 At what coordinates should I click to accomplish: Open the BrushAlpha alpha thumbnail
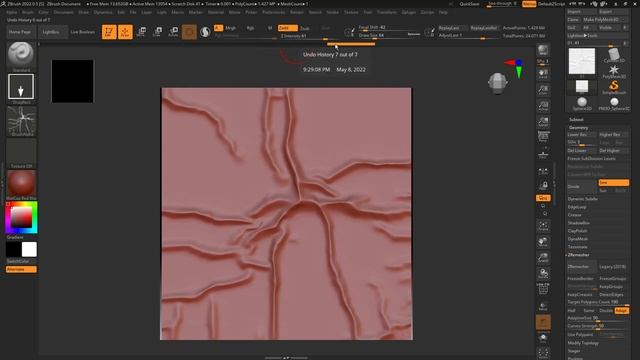pos(21,120)
